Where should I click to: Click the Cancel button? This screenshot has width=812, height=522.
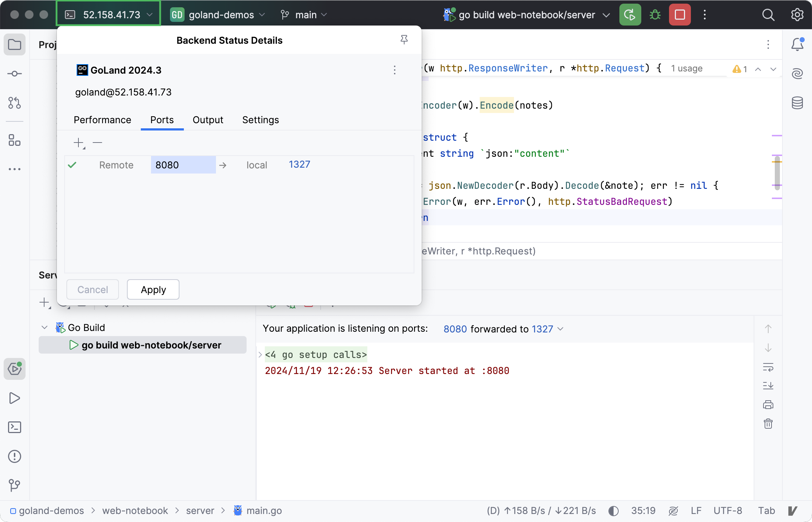tap(92, 289)
